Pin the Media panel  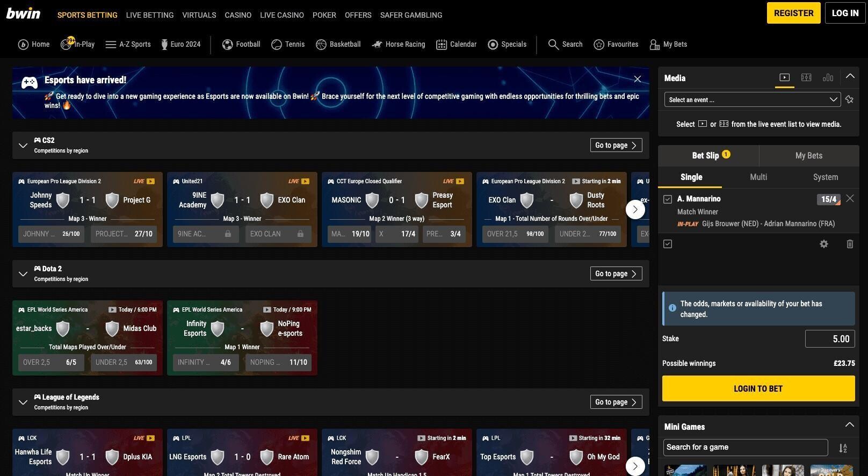[x=849, y=99]
